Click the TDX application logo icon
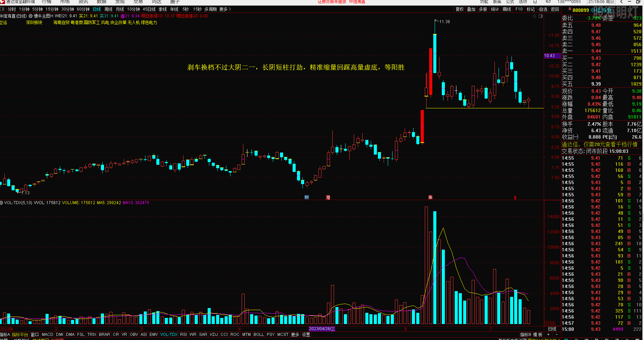 point(2,2)
